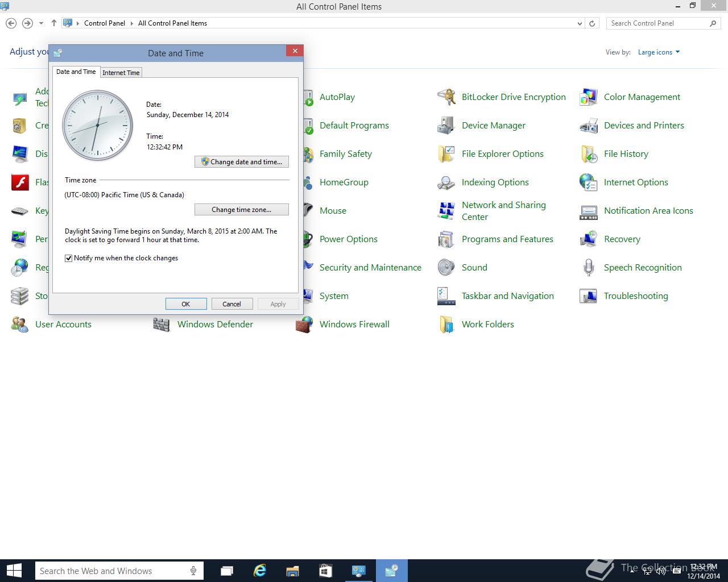Select the Date and Time tab

(76, 72)
